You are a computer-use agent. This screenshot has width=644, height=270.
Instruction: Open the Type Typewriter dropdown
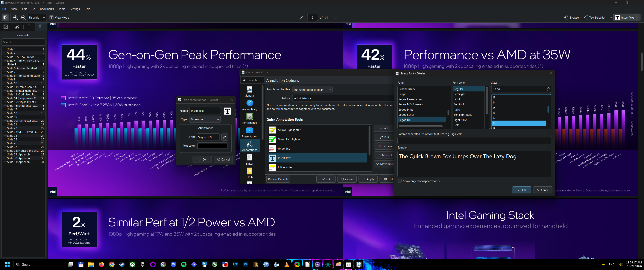click(x=205, y=119)
